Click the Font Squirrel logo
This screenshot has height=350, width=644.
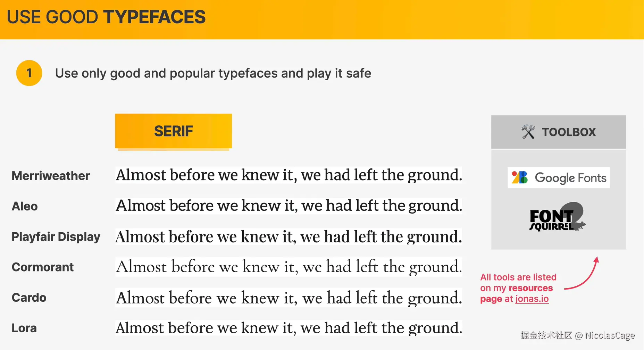coord(557,218)
